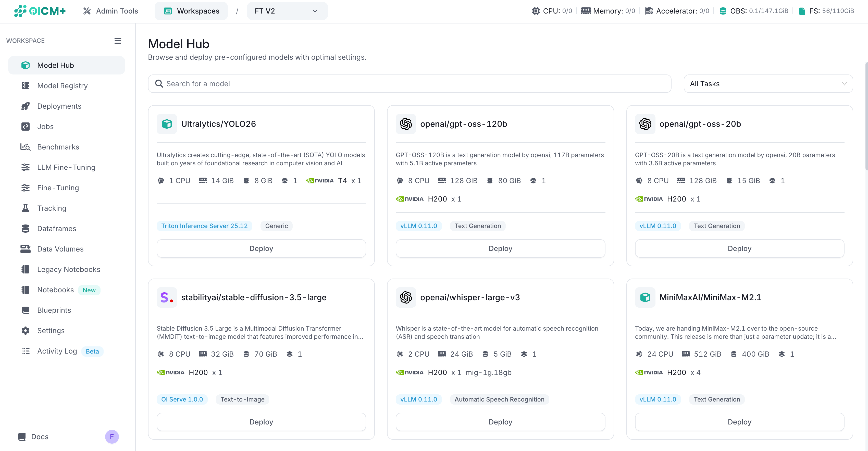Focus the Search for a model field
This screenshot has height=451, width=868.
pyautogui.click(x=410, y=84)
